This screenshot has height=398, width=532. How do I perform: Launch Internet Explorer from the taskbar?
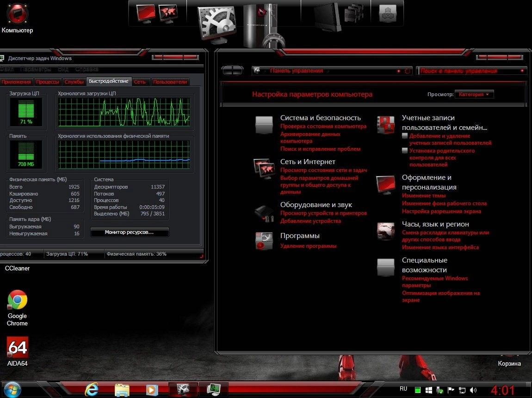click(x=91, y=390)
